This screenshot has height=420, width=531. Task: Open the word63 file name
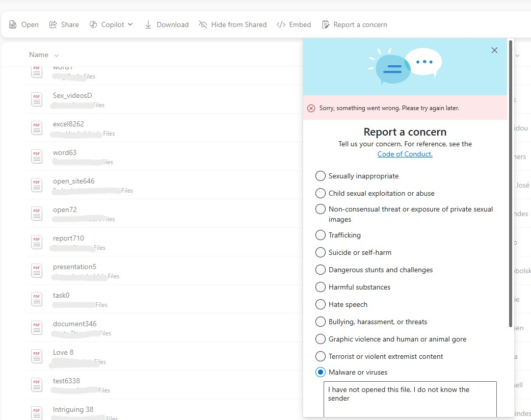65,152
